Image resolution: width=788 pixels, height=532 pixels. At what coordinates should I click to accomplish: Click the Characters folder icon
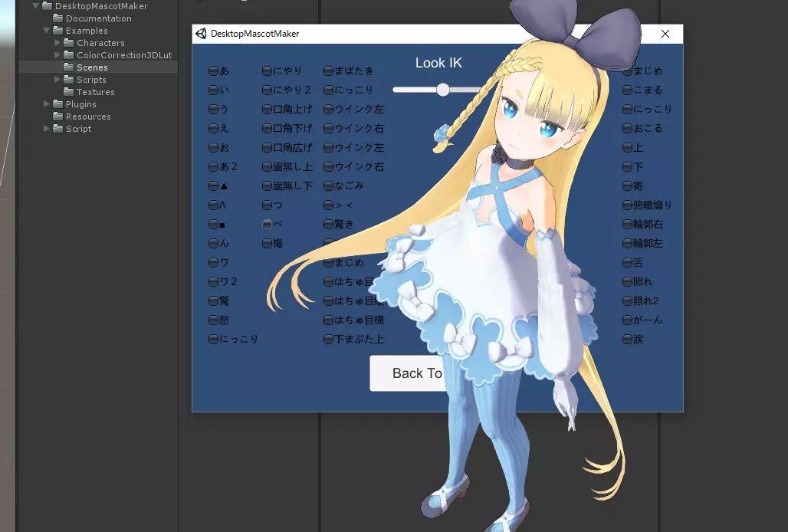coord(68,43)
